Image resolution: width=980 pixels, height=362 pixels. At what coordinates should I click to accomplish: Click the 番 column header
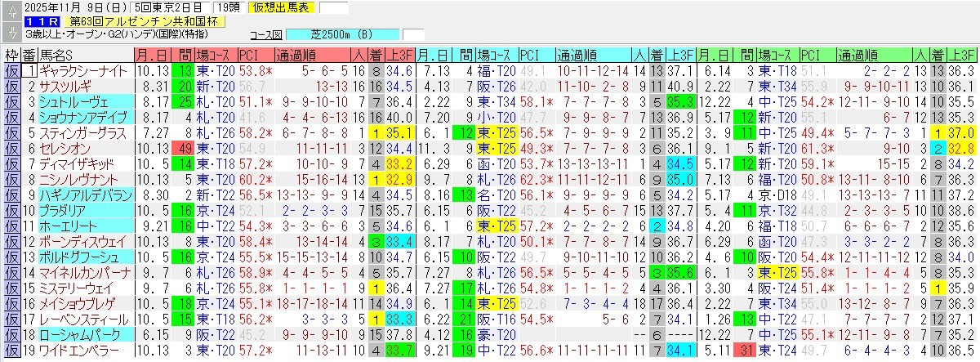29,56
